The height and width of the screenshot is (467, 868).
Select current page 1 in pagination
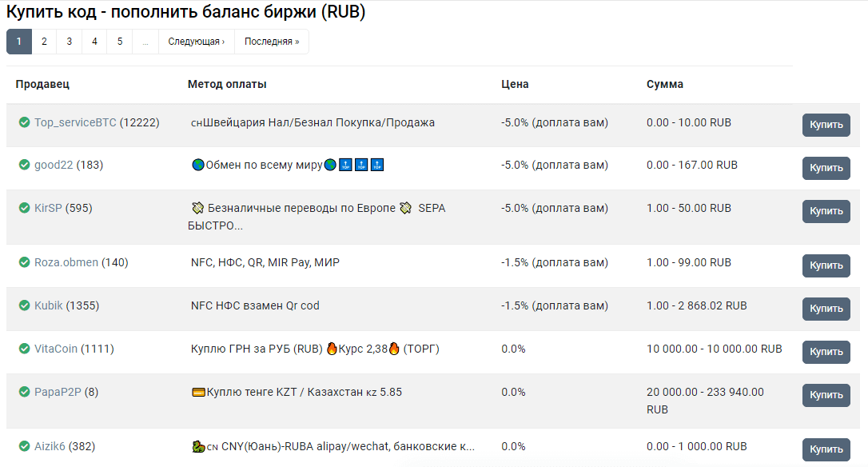19,42
